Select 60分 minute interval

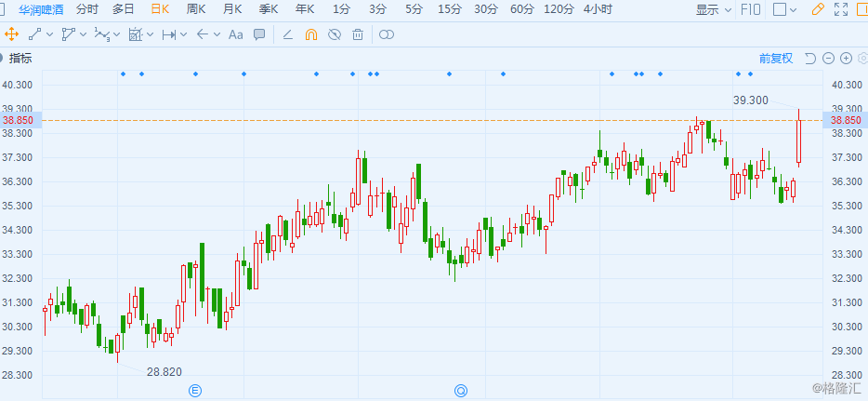[x=522, y=9]
